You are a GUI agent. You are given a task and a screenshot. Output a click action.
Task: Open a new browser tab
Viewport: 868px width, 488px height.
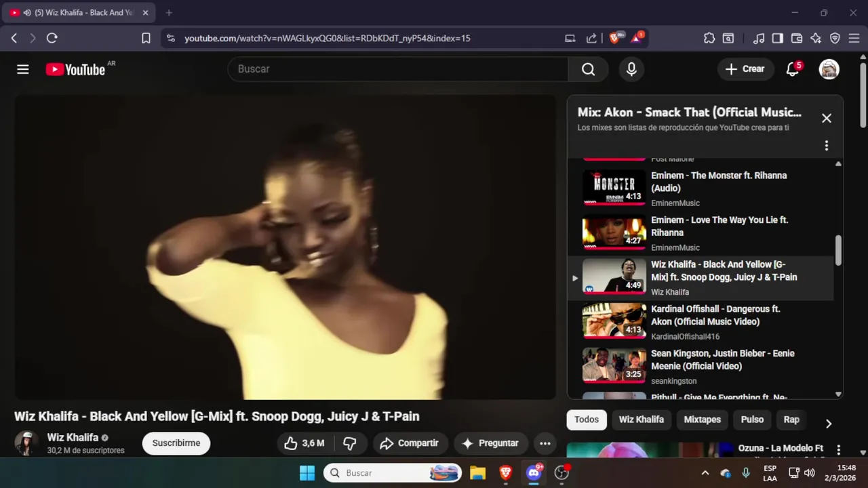click(169, 12)
